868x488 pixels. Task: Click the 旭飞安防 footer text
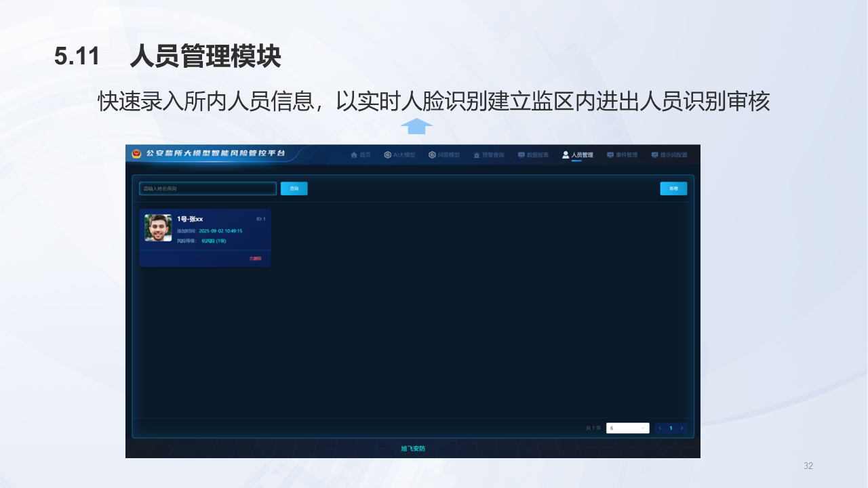point(413,449)
